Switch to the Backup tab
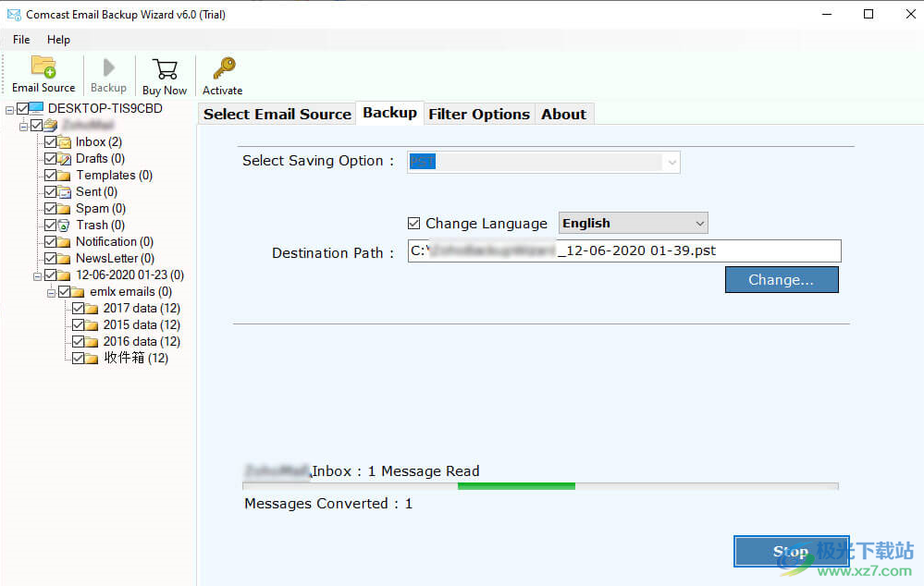The width and height of the screenshot is (924, 586). 389,113
